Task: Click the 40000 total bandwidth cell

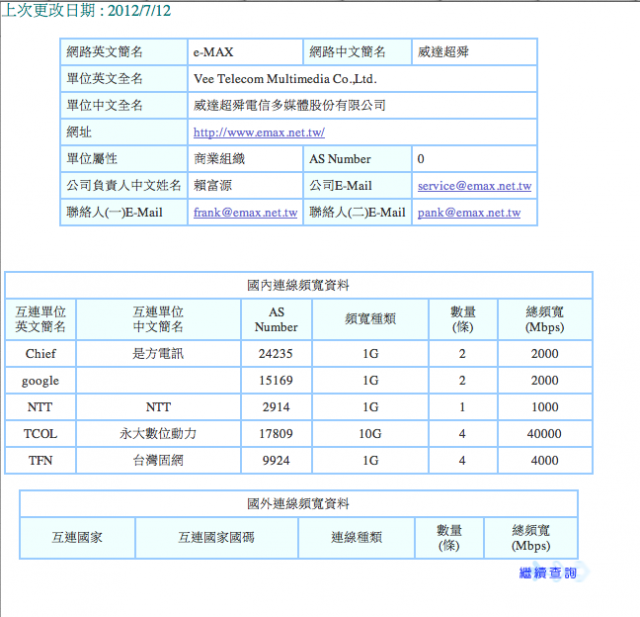Action: pos(544,433)
